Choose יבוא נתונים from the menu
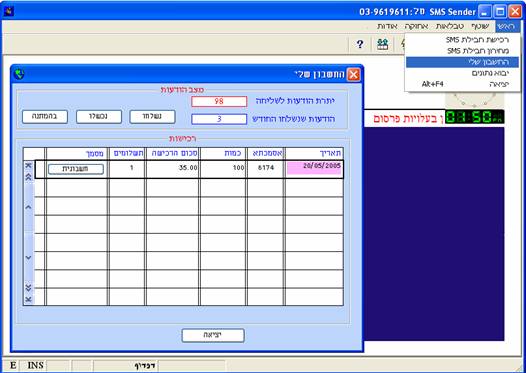526x373 pixels. pyautogui.click(x=463, y=73)
